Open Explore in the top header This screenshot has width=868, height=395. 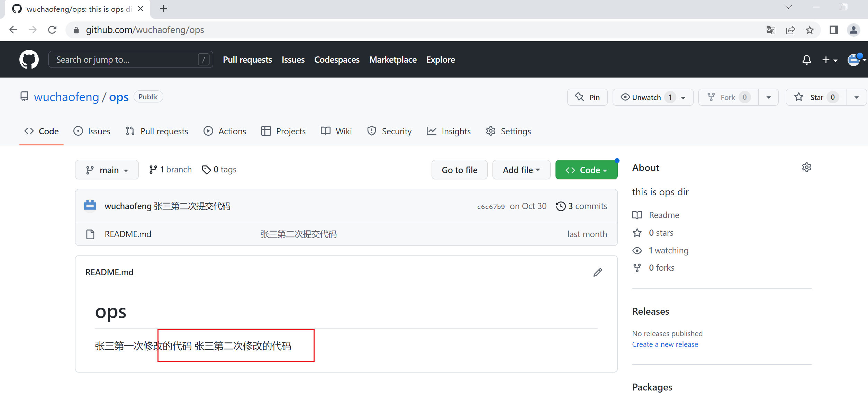pos(441,60)
